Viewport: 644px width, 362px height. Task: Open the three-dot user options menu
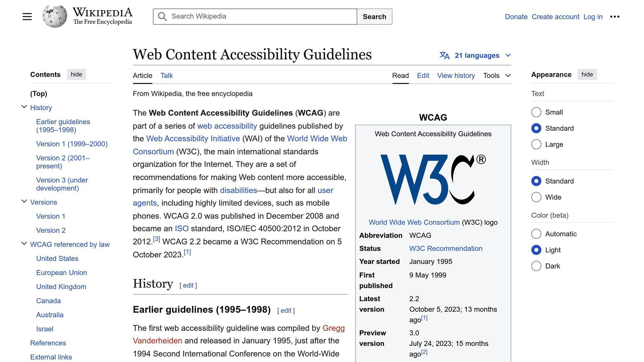[614, 17]
